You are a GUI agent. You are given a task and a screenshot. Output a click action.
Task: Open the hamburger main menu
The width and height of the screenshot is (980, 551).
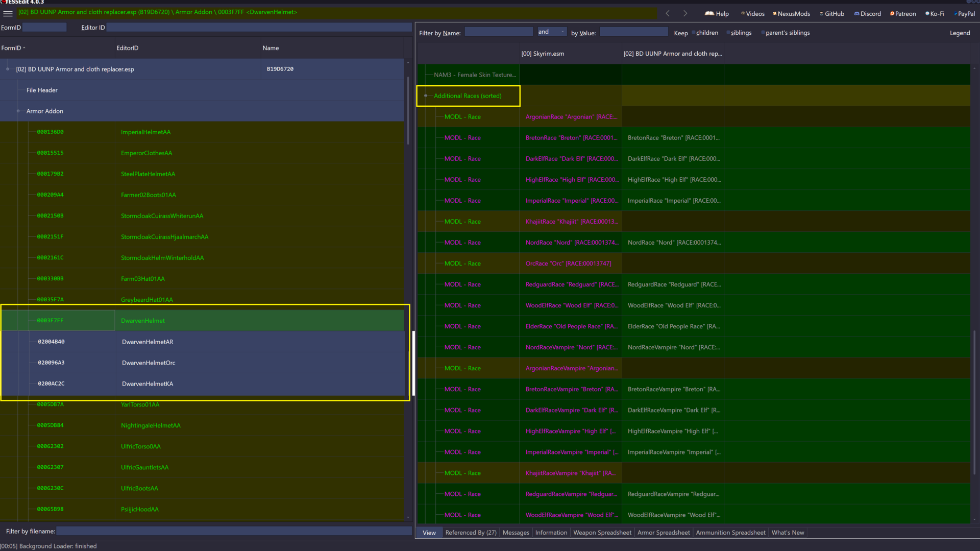click(8, 13)
